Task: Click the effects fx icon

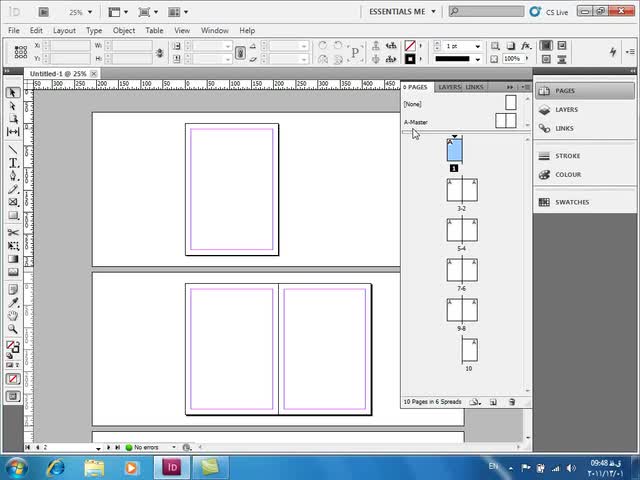Action: [x=527, y=46]
